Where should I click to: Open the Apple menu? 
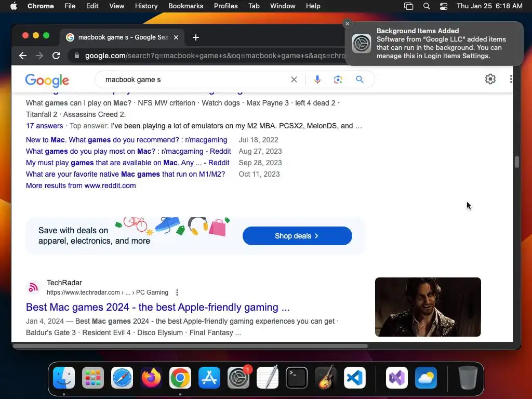(x=14, y=6)
